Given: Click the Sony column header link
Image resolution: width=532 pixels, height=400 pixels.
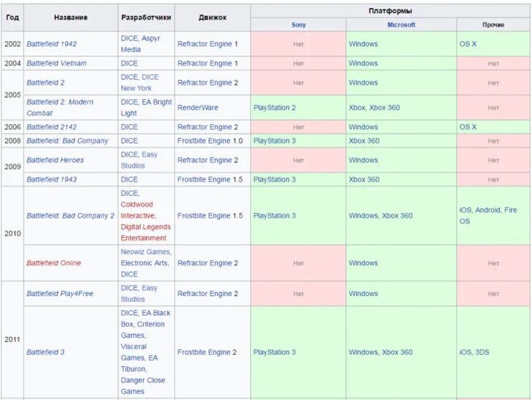Looking at the screenshot, I should [299, 25].
